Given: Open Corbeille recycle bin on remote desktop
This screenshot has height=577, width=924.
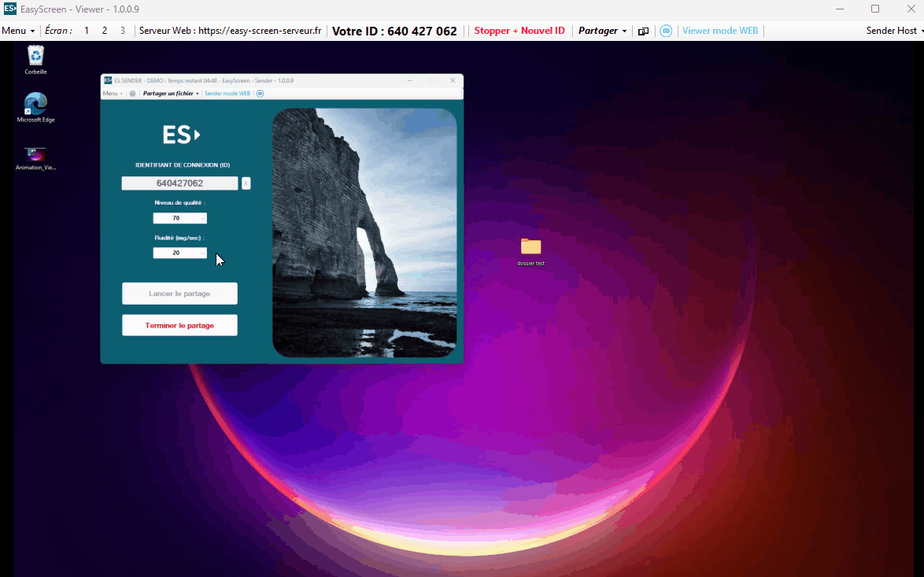Looking at the screenshot, I should 35,57.
